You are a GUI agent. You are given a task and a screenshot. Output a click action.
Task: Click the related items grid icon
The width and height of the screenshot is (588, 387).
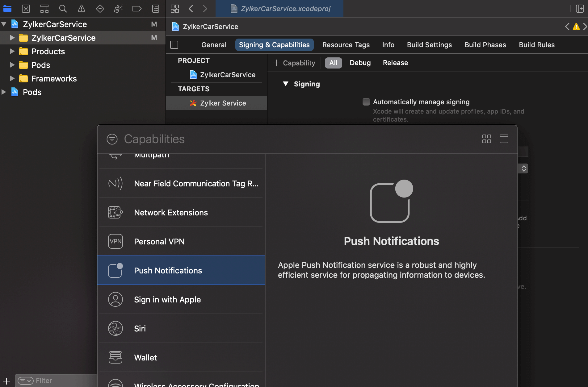[175, 9]
